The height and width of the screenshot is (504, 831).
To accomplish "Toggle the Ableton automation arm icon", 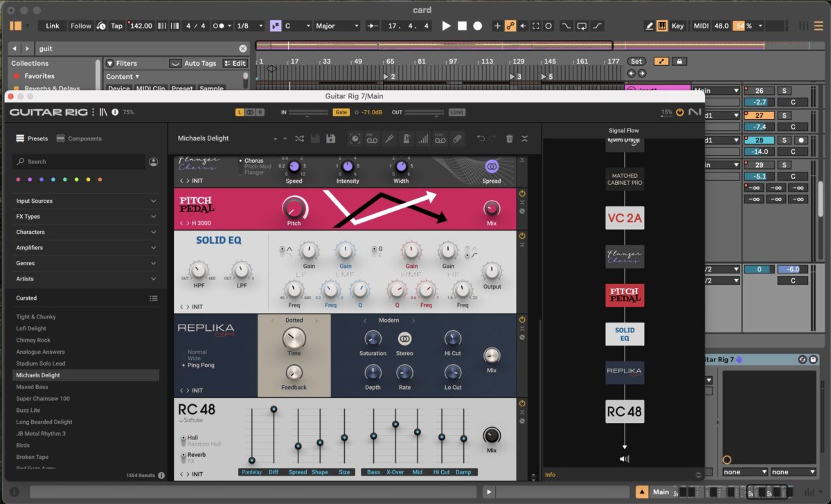I will (x=510, y=26).
